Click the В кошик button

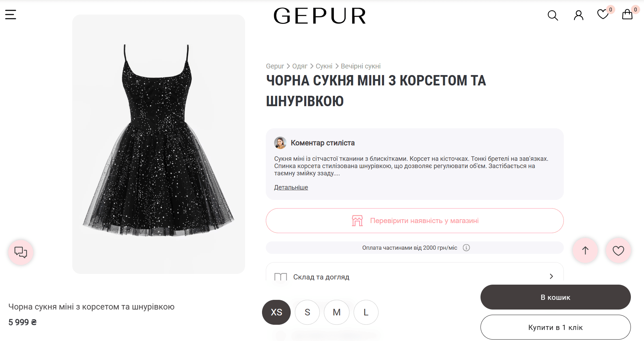[556, 297]
